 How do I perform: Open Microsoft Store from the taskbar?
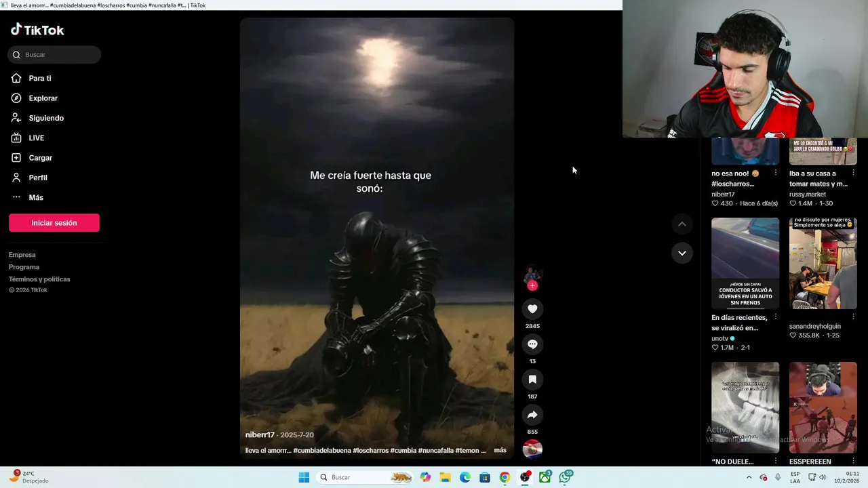485,477
